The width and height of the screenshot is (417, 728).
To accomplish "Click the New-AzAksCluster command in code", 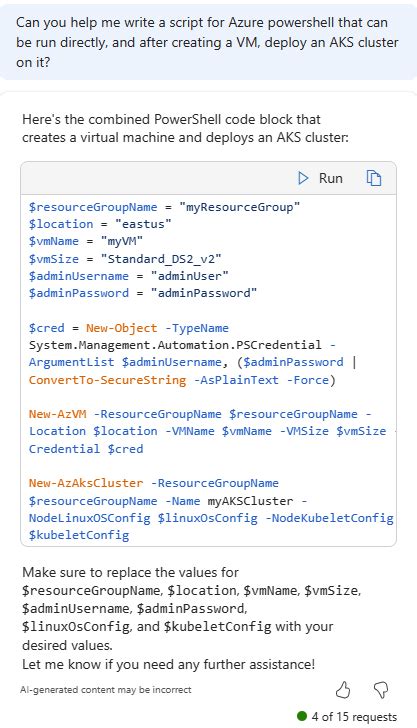I will coord(86,483).
